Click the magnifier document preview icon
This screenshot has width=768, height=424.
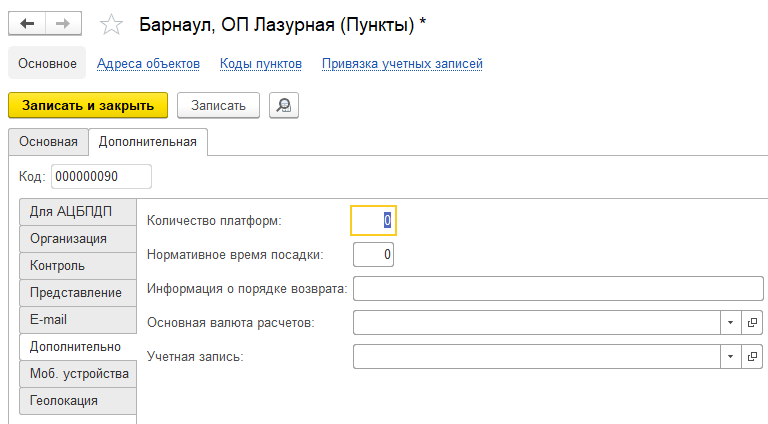pos(284,105)
